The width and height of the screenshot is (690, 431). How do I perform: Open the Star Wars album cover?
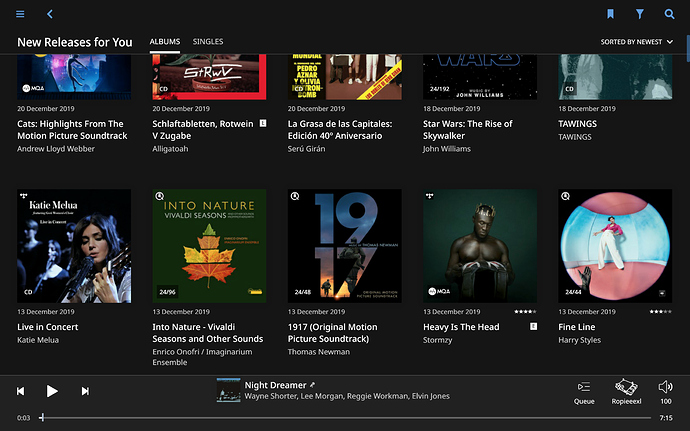tap(480, 77)
